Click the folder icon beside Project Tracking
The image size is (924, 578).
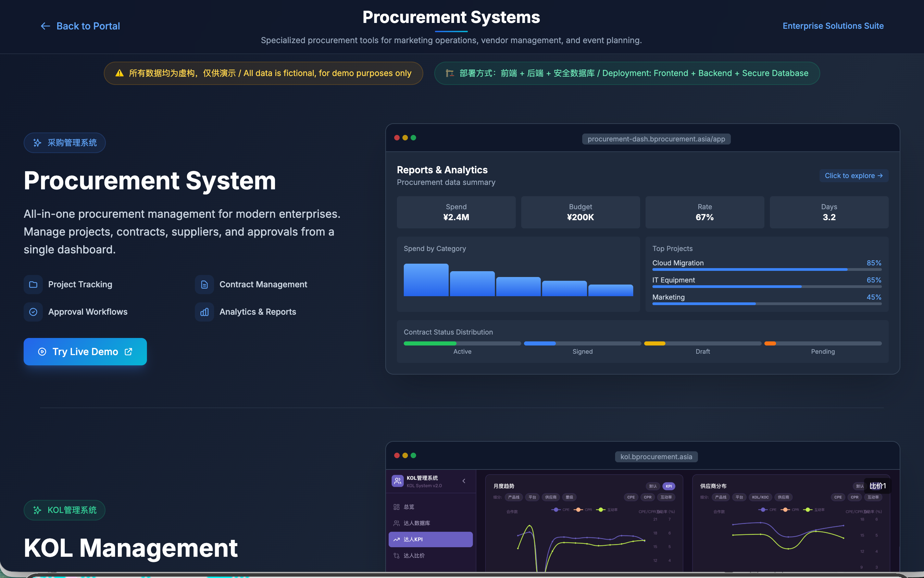(x=33, y=285)
